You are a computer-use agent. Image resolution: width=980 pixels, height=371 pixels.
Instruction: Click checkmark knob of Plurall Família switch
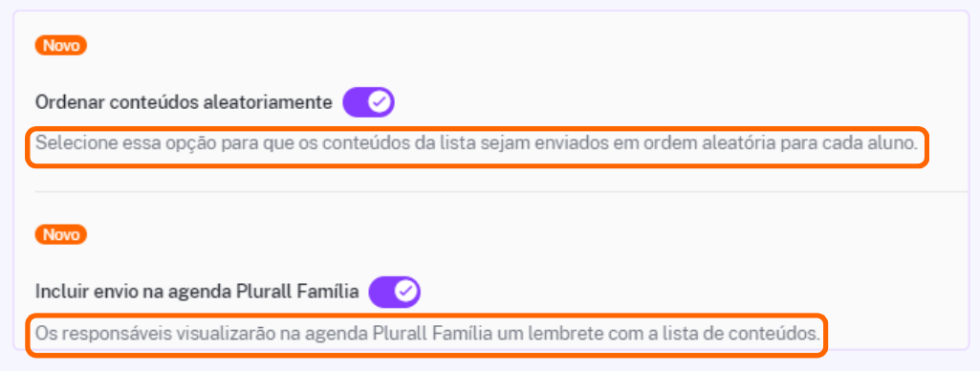click(405, 292)
